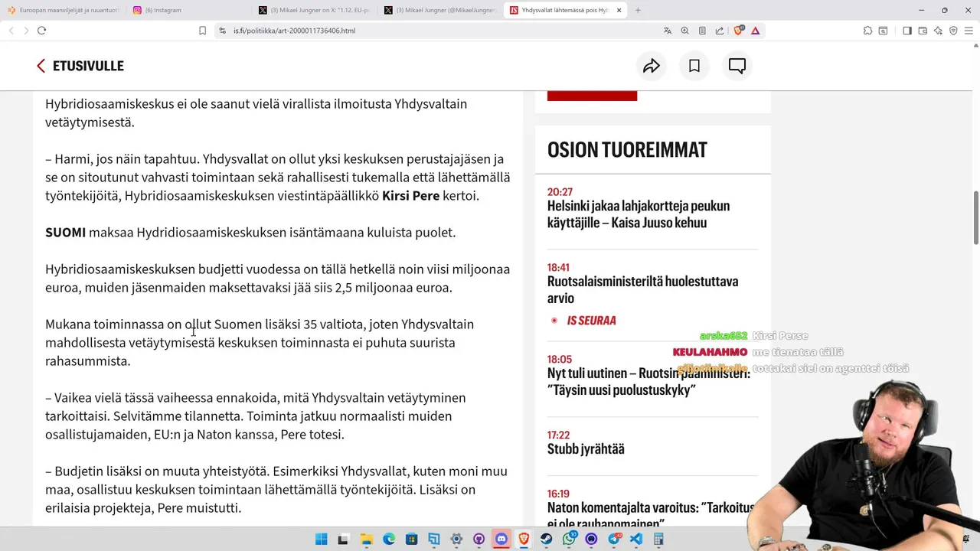Open the article comments speech-bubble icon
This screenshot has width=980, height=551.
(x=737, y=66)
